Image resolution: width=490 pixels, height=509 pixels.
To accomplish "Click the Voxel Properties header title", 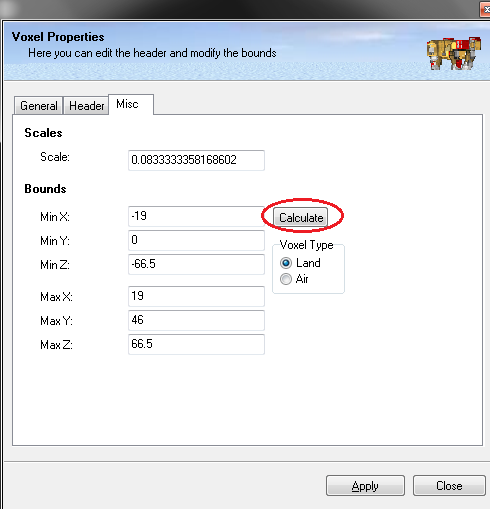I will 58,37.
